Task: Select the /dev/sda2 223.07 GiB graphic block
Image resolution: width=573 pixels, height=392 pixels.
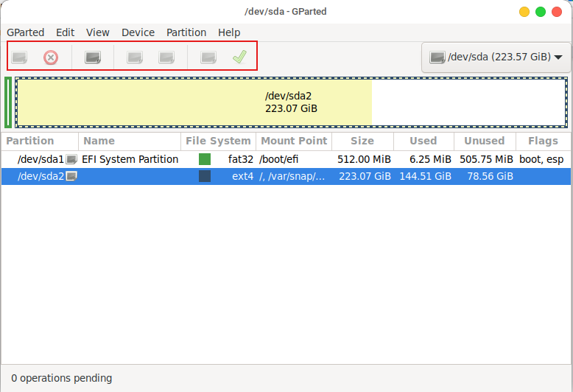Action: coord(291,102)
